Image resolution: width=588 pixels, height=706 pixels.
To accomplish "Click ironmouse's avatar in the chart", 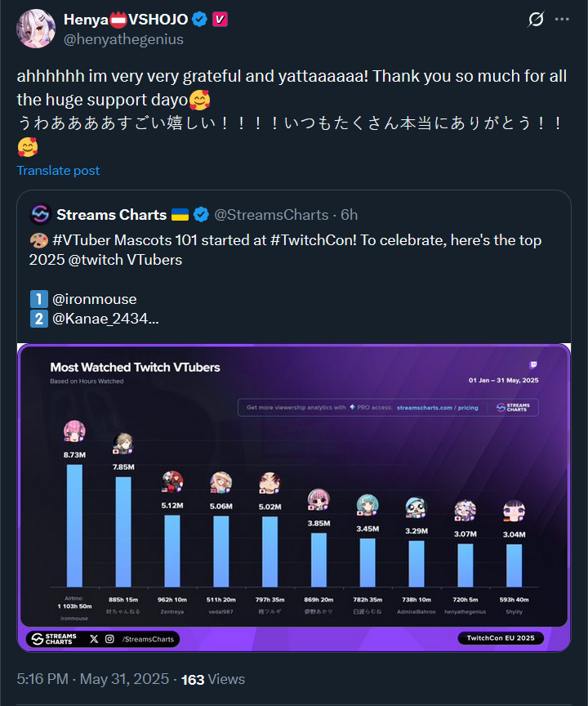I will tap(75, 431).
